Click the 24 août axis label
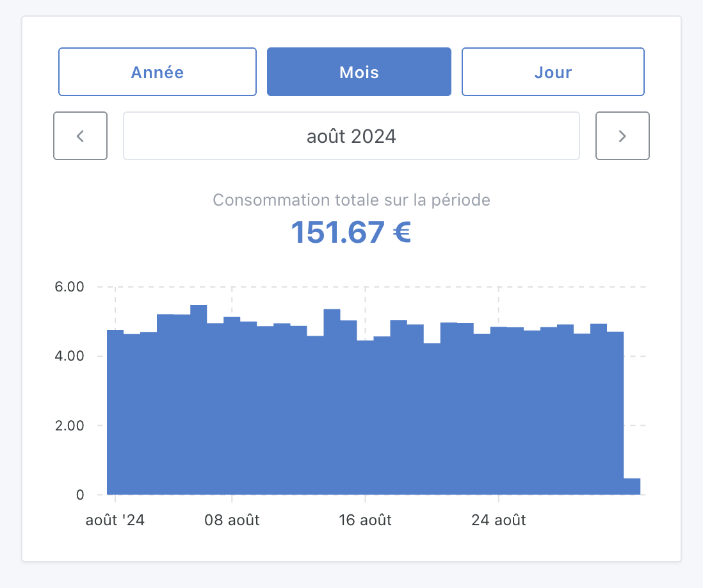Viewport: 703px width, 588px height. point(499,520)
